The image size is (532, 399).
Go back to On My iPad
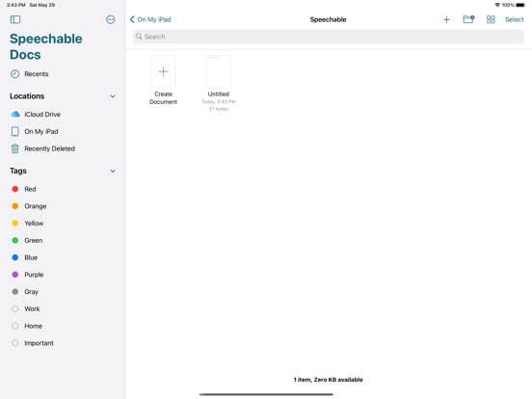(x=150, y=19)
